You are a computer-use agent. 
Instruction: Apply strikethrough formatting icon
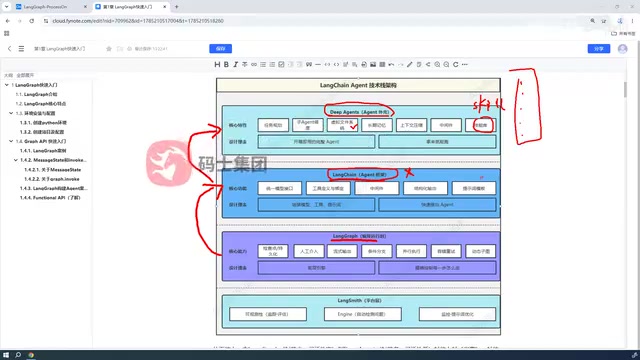click(244, 64)
